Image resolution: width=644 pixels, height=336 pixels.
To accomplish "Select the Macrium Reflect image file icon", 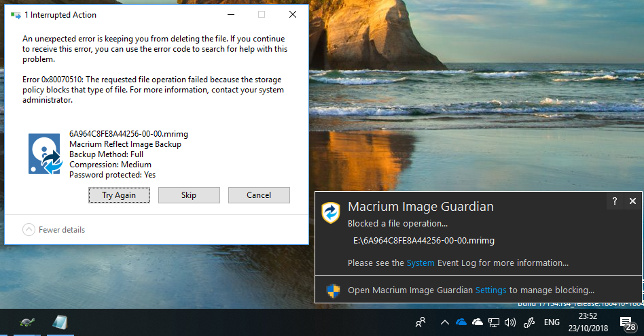I will coord(46,154).
